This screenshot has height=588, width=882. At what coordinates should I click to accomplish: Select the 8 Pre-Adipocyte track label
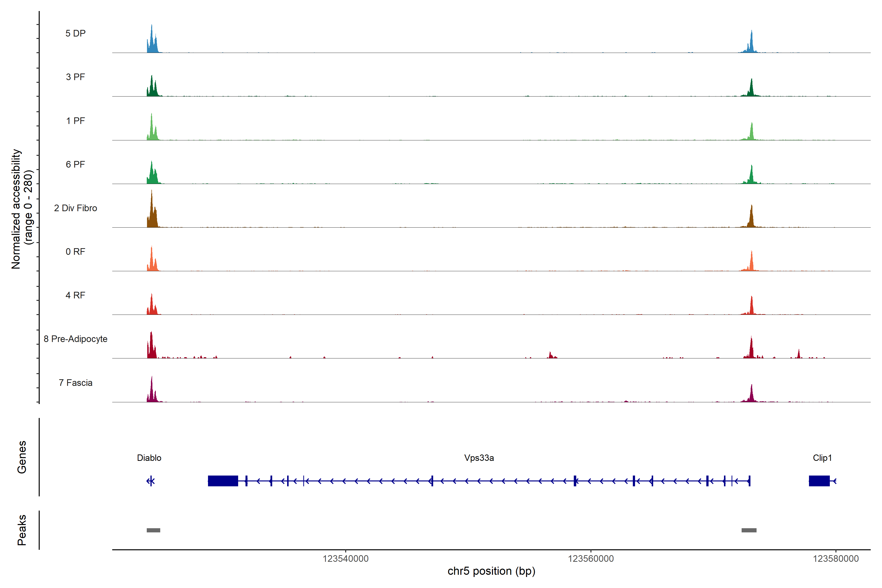[75, 339]
